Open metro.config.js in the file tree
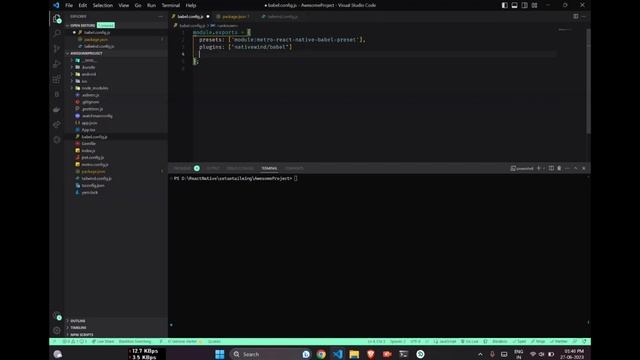The height and width of the screenshot is (360, 640). (95, 164)
